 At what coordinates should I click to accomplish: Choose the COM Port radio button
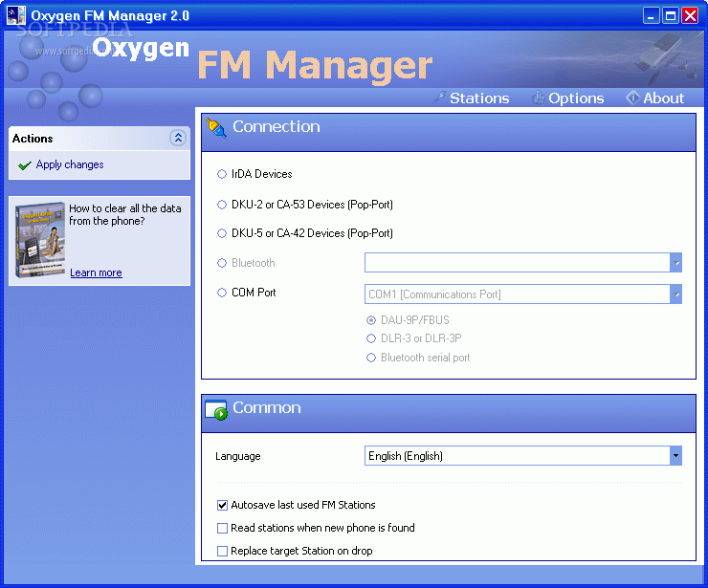point(222,293)
